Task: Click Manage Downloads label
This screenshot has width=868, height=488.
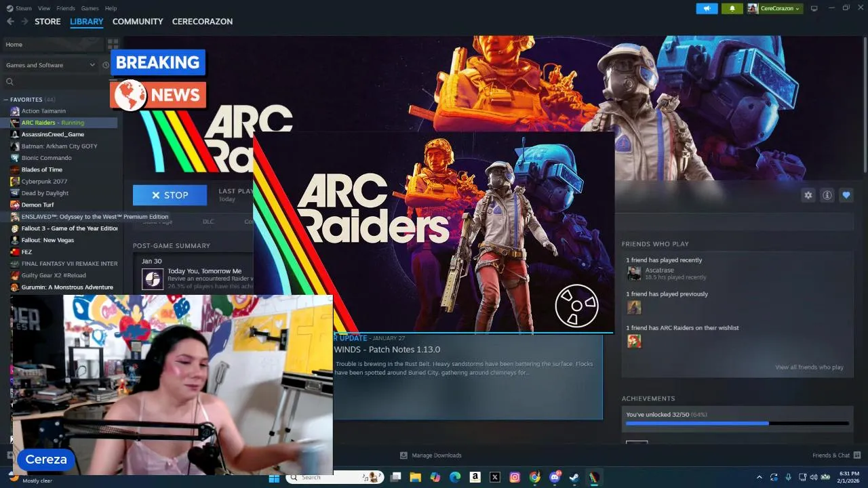Action: tap(437, 455)
